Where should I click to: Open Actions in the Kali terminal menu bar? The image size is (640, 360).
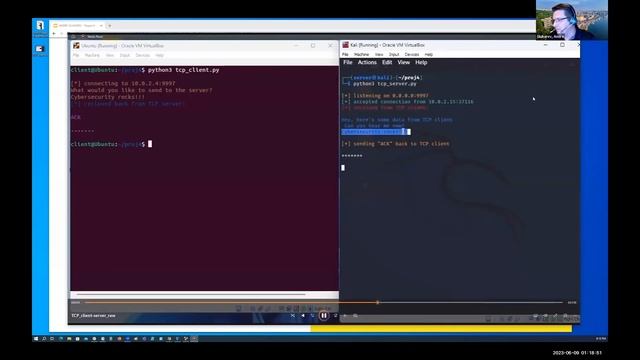[x=367, y=62]
